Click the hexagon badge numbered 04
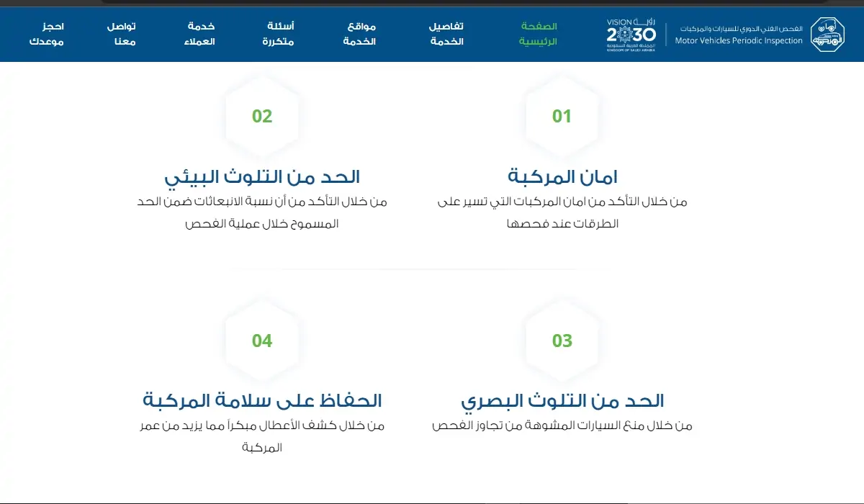Screen dimensions: 864x504 coord(262,341)
